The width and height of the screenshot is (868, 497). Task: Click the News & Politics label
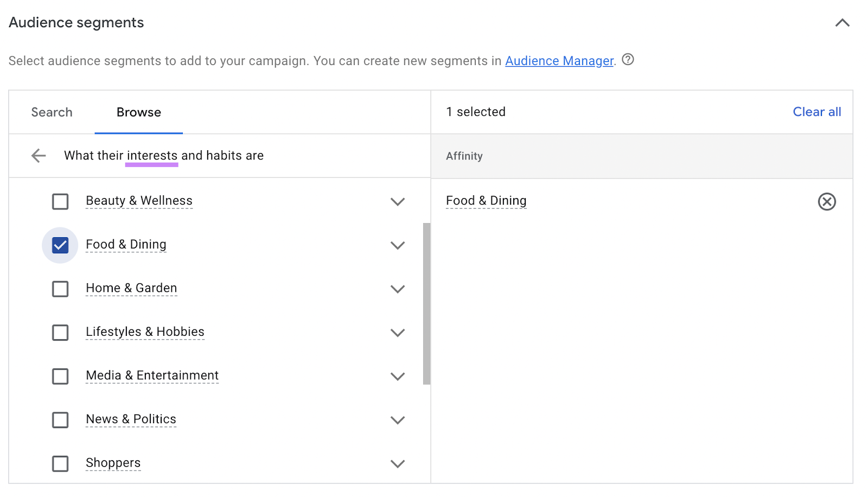point(131,419)
